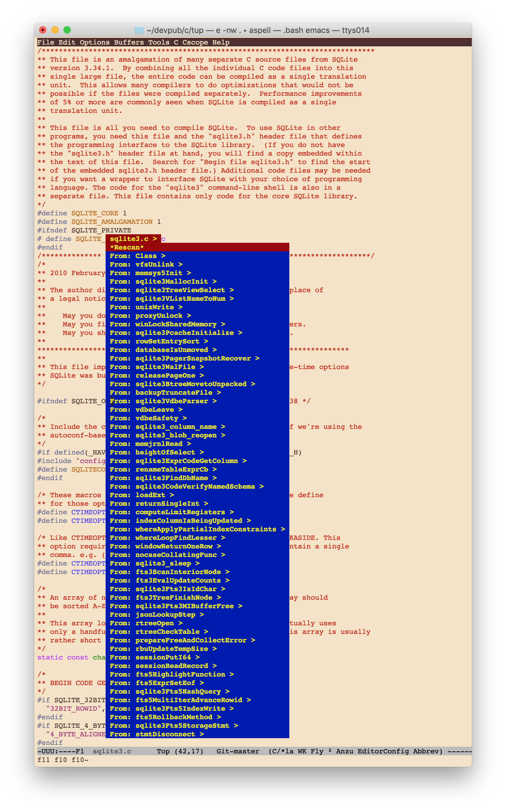Expand the 'From: sqlite3FindDbName' submenu
This screenshot has width=506, height=812.
coord(197,478)
